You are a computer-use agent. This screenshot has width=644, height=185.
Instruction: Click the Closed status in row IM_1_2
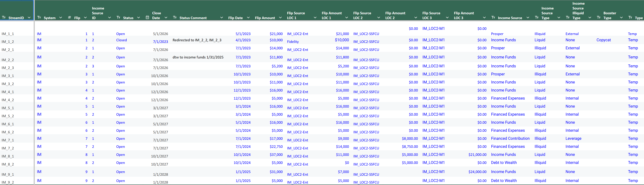[121, 40]
